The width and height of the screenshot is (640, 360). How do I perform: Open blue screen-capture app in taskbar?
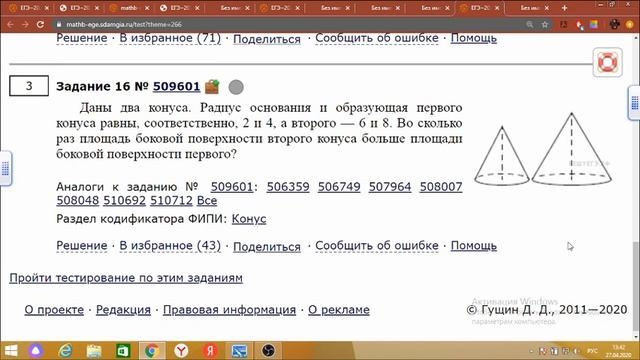(239, 351)
